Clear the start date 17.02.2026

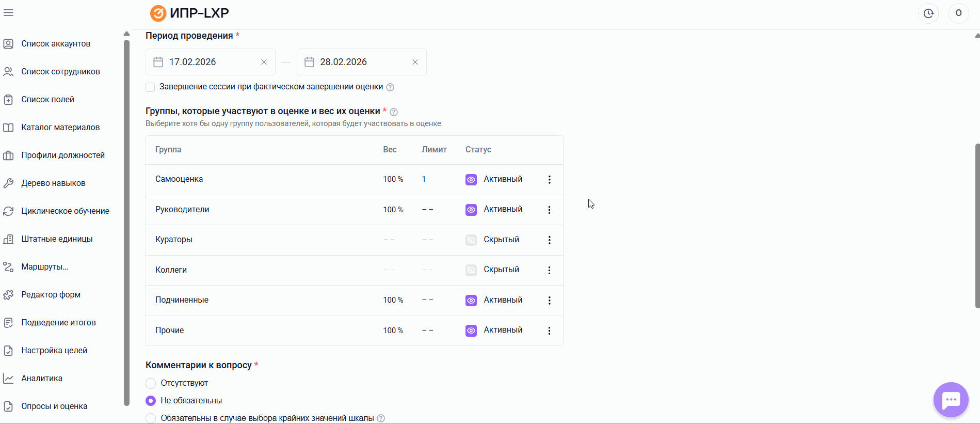pos(264,62)
